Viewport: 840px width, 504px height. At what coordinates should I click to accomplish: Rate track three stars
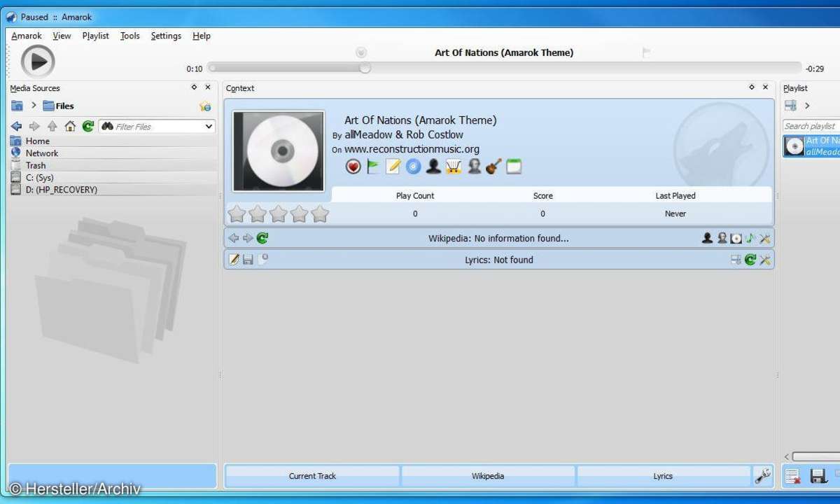(279, 213)
